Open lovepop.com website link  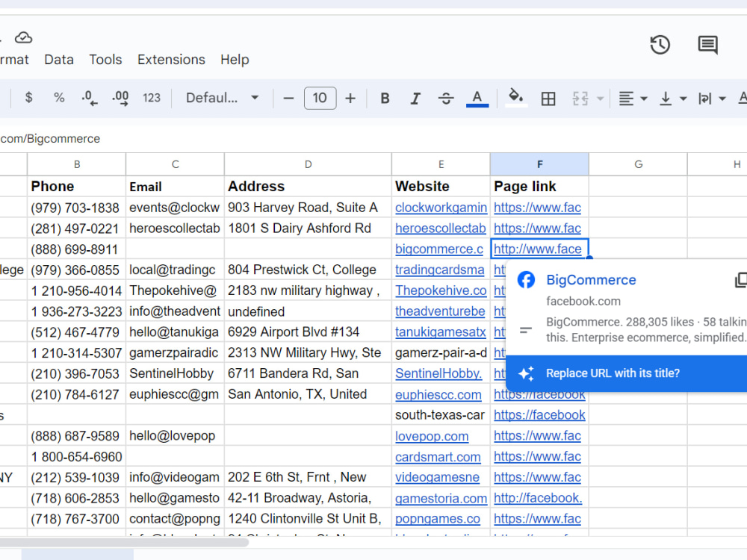(x=432, y=436)
